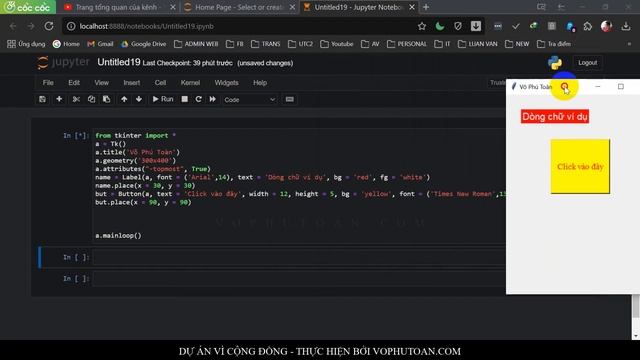640x360 pixels.
Task: Open the TRANS bookmark folder
Action: pos(266,44)
